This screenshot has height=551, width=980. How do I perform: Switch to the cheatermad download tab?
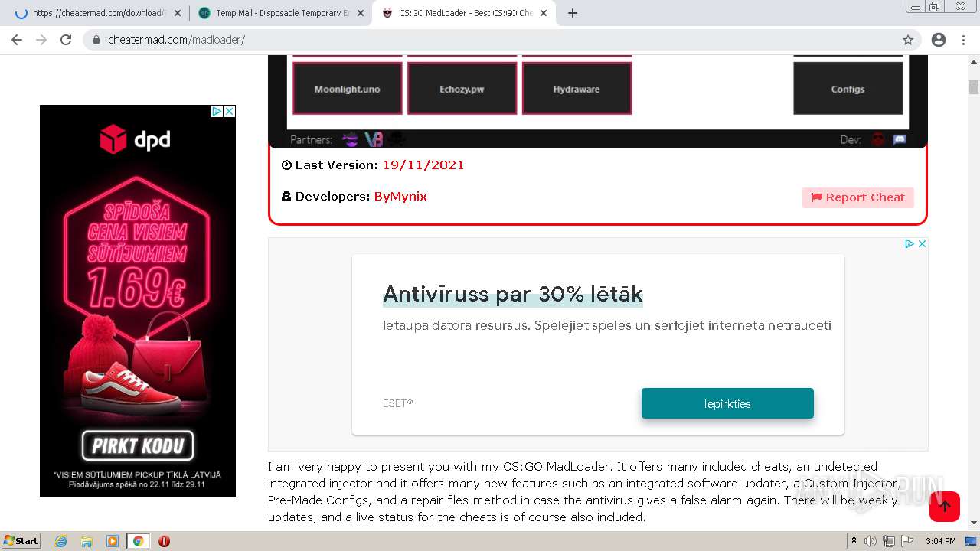pyautogui.click(x=98, y=13)
